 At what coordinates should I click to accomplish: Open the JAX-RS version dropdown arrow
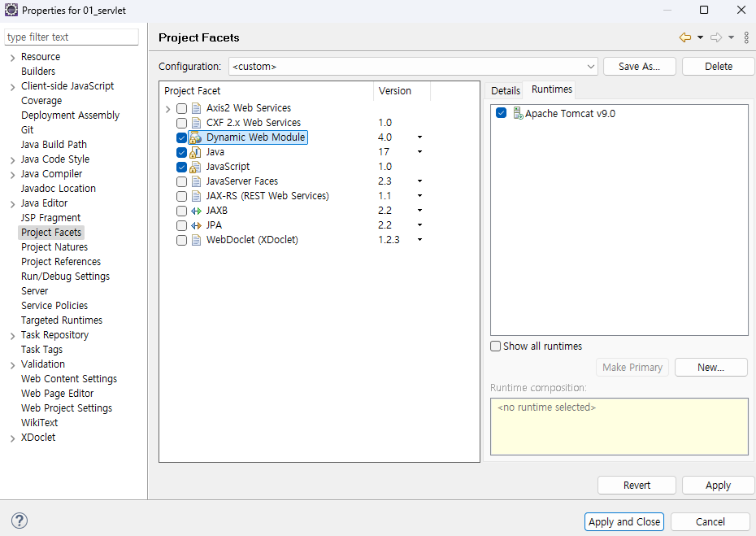419,196
